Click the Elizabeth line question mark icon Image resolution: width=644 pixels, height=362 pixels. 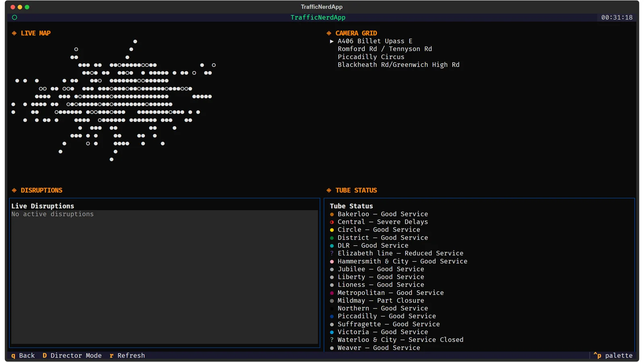(x=332, y=253)
